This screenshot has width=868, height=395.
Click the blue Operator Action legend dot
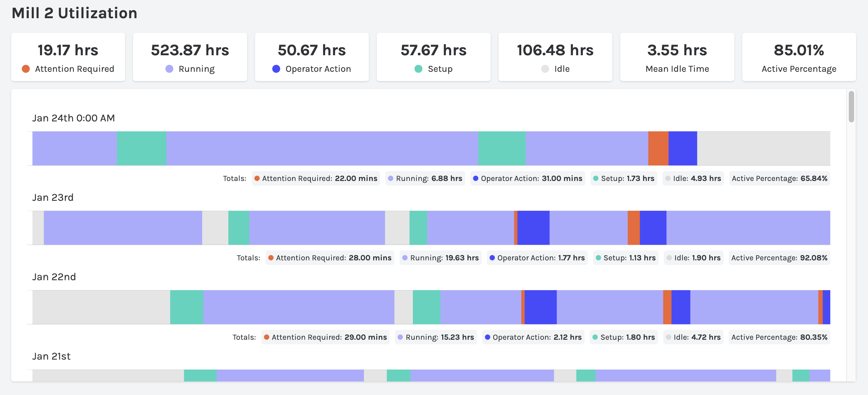pyautogui.click(x=276, y=69)
